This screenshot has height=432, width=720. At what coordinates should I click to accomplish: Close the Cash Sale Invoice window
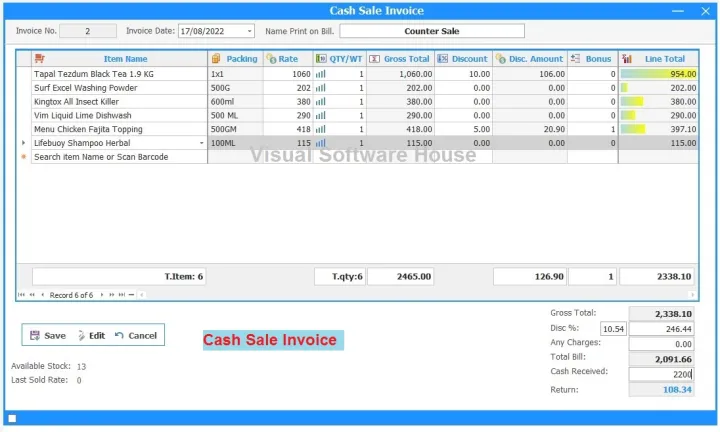[x=705, y=11]
